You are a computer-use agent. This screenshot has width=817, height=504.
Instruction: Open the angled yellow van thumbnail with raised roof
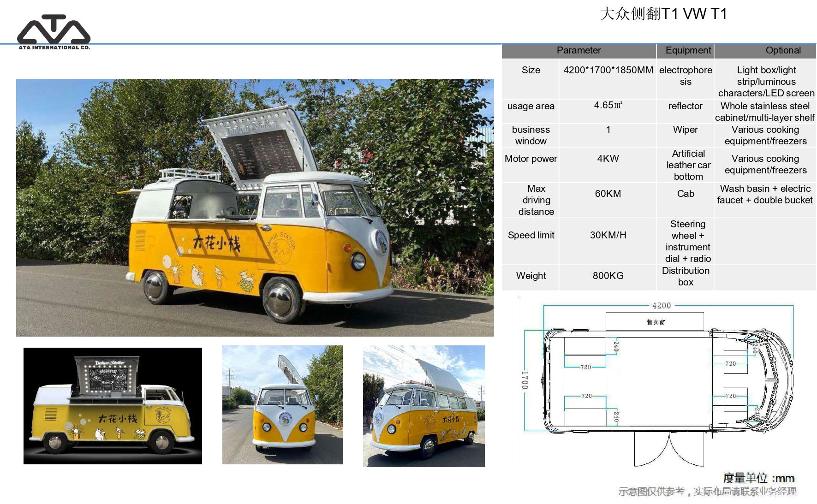point(423,406)
